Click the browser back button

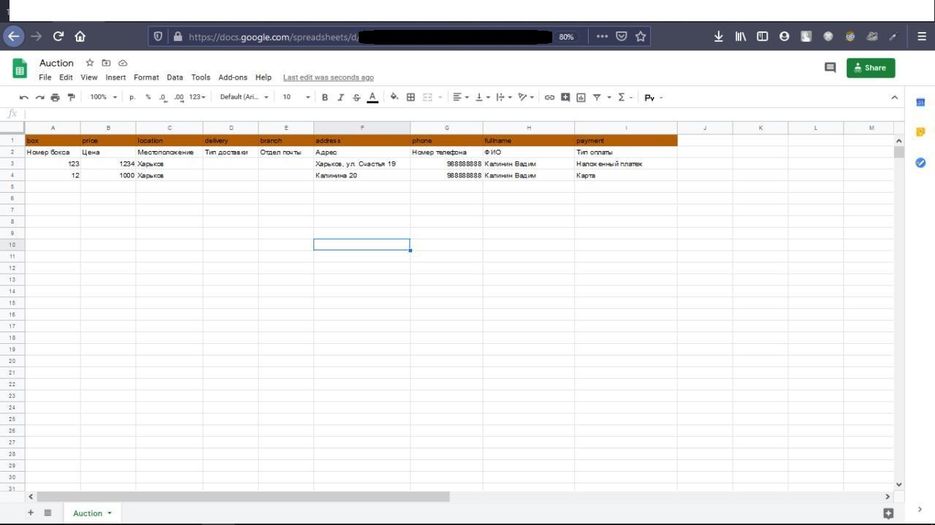coord(13,36)
